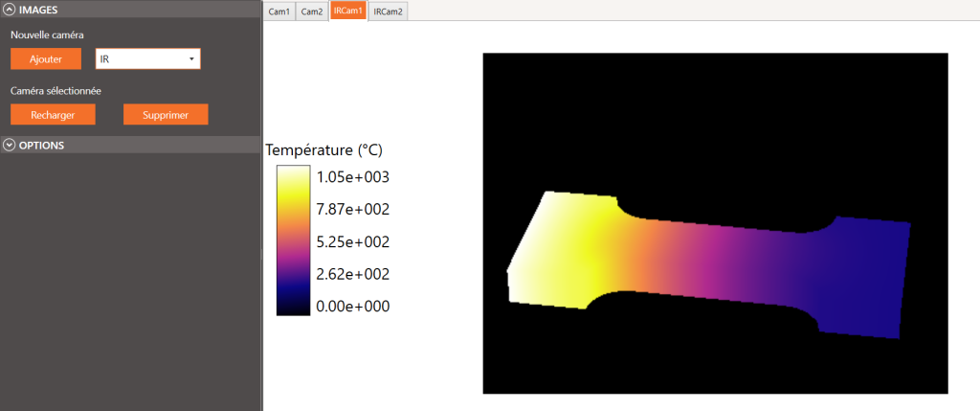Screen dimensions: 980x411
Task: Open the IR camera type dropdown
Action: [147, 58]
